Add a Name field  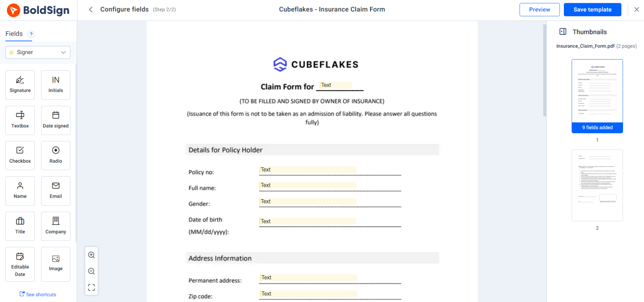point(20,191)
